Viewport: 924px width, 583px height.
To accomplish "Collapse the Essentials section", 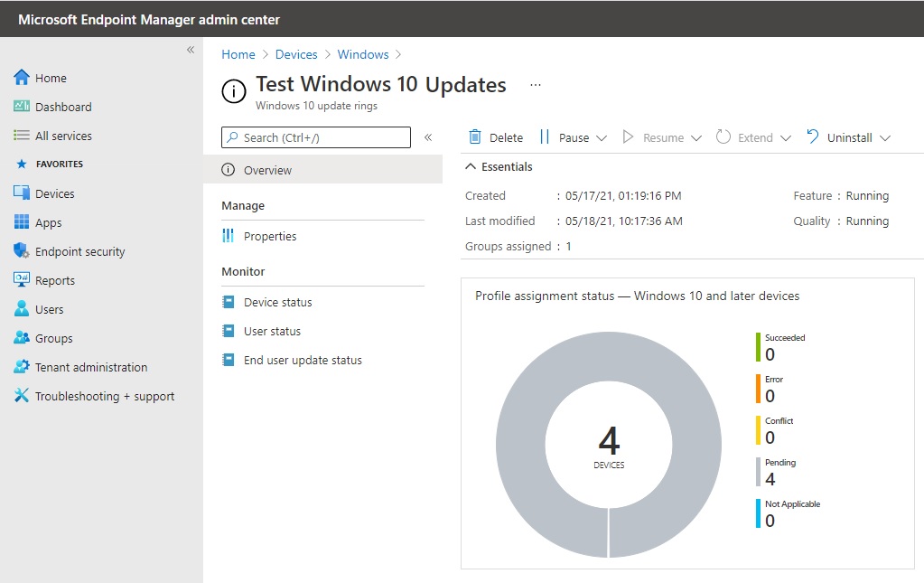I will (471, 166).
